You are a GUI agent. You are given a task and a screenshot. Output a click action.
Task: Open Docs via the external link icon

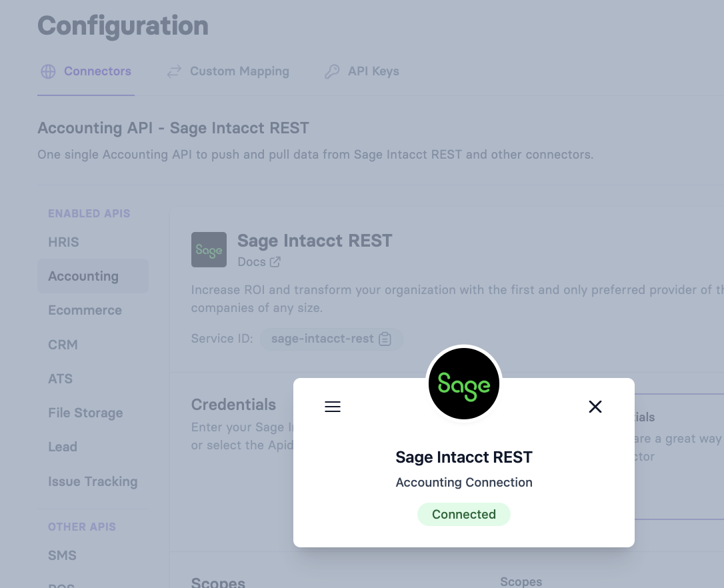point(276,262)
